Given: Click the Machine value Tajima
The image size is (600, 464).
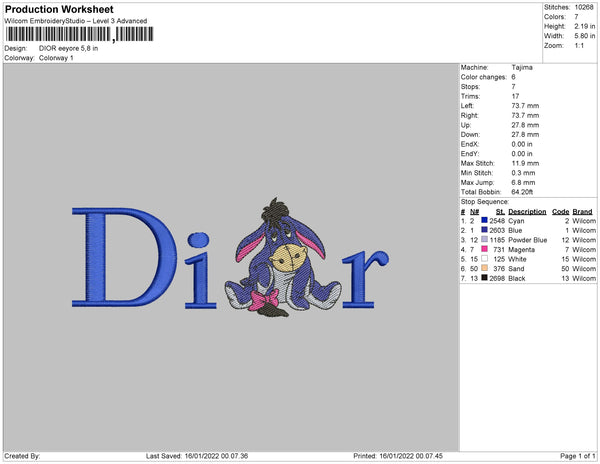Looking at the screenshot, I should tap(522, 67).
